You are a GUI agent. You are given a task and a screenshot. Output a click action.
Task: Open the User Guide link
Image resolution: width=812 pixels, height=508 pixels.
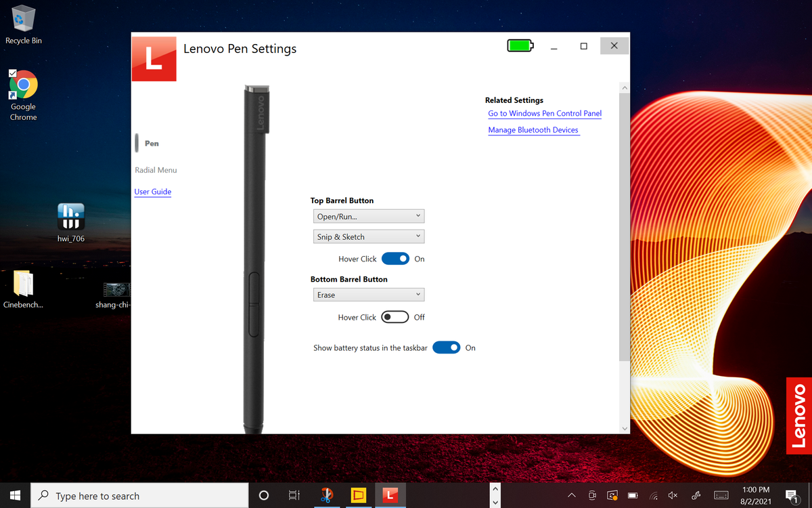[153, 192]
